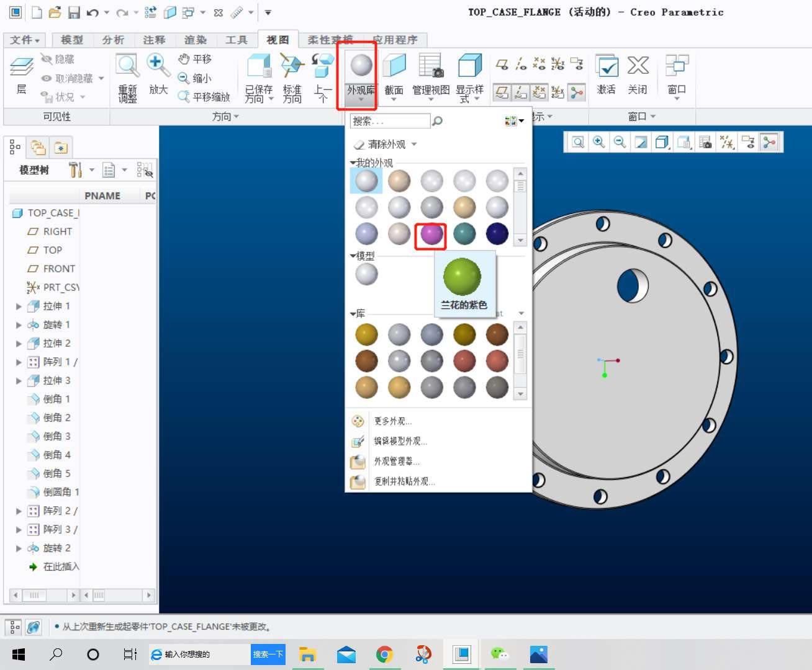Click the appearance 搜索 search field
This screenshot has width=812, height=670.
click(390, 121)
